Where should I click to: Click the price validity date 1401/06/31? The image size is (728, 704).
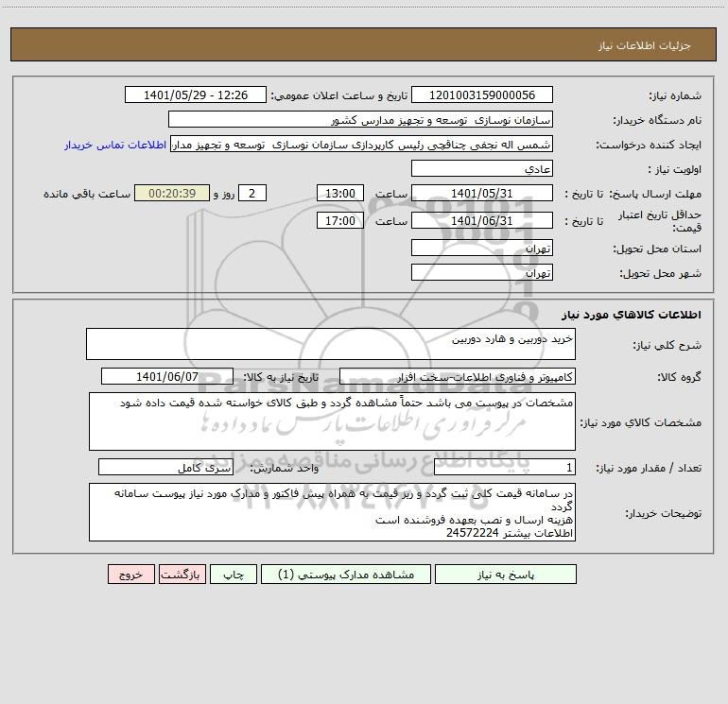coord(482,220)
